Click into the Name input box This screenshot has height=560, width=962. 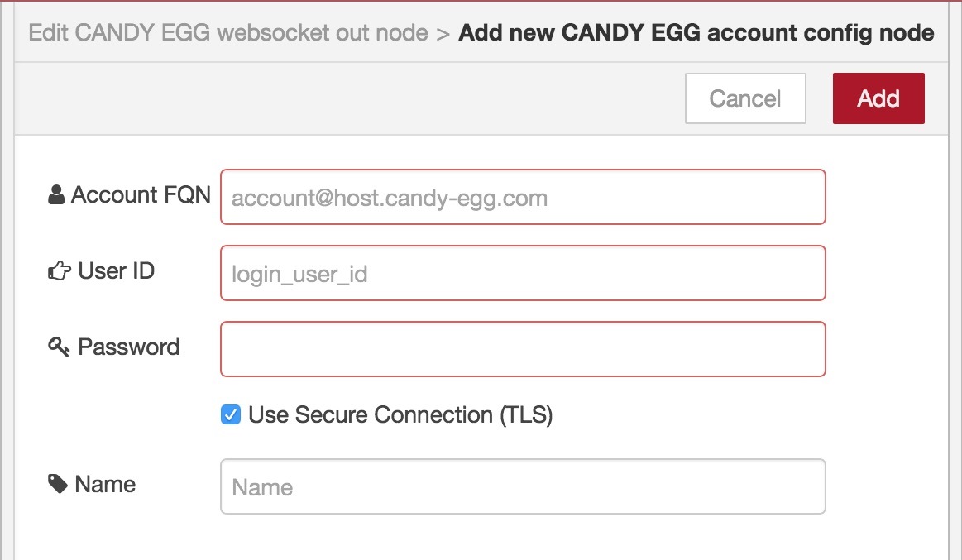coord(523,486)
